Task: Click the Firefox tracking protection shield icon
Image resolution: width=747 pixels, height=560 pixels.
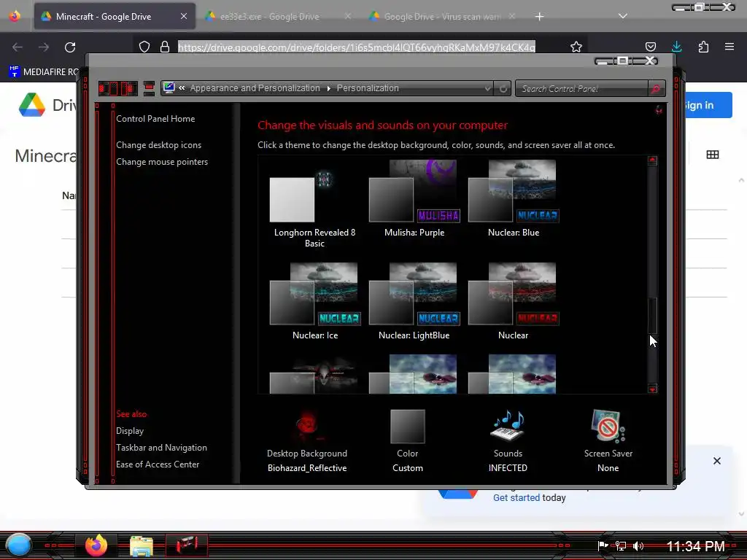Action: 144,47
